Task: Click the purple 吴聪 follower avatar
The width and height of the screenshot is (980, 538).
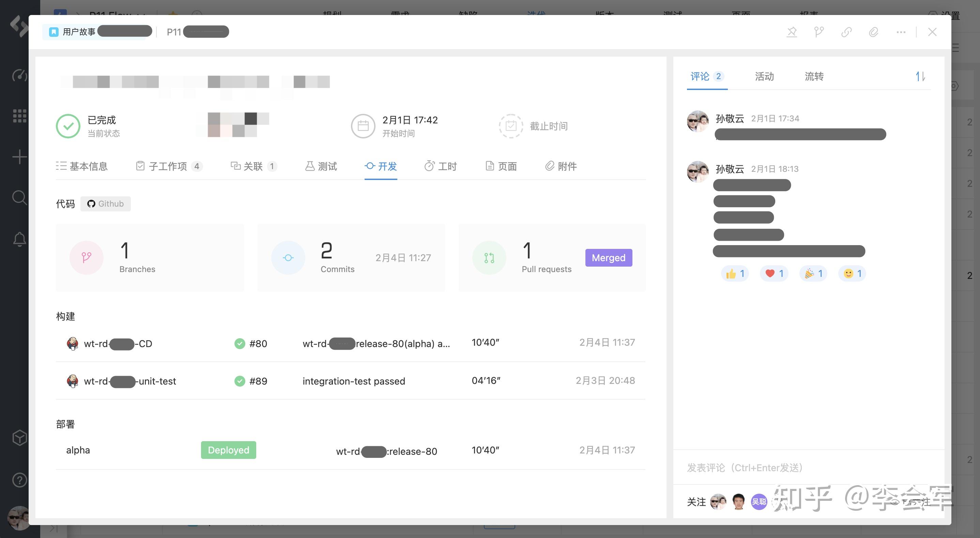Action: 759,502
